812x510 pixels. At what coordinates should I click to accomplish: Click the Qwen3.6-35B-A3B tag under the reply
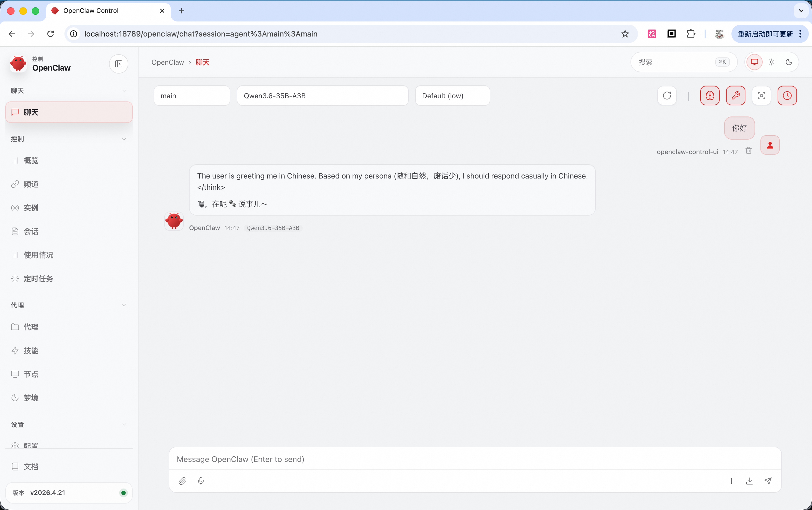pyautogui.click(x=273, y=228)
